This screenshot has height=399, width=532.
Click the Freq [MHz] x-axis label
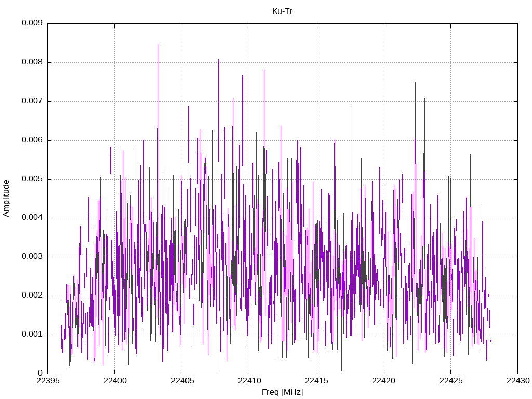(x=282, y=392)
